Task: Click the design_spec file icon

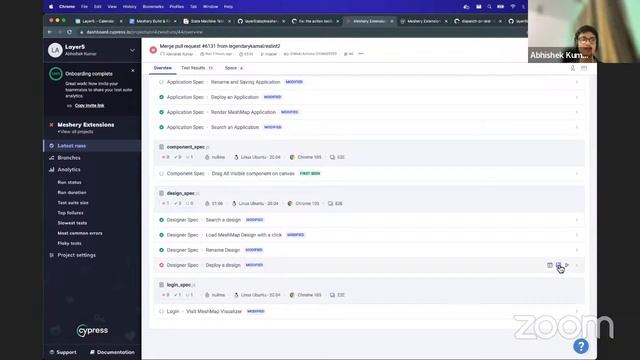Action: (161, 193)
